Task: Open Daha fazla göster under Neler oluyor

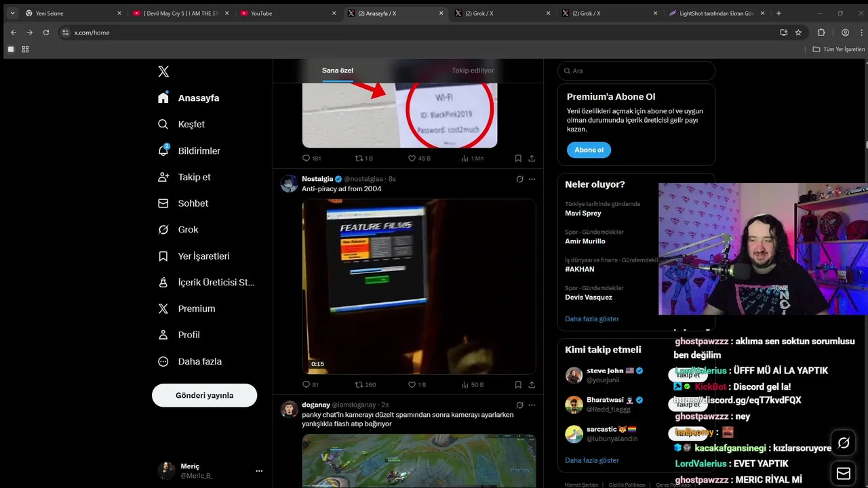Action: tap(592, 319)
